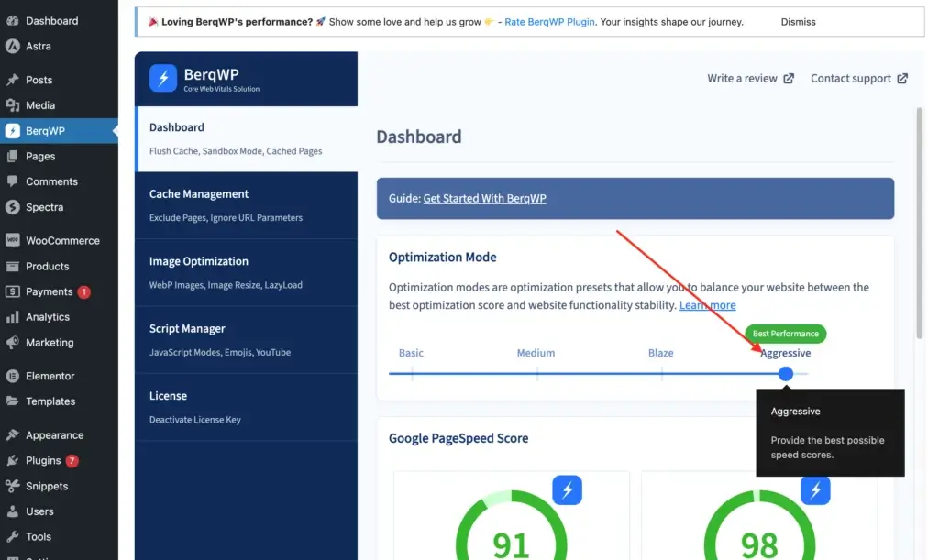Open Contact support link

(858, 79)
